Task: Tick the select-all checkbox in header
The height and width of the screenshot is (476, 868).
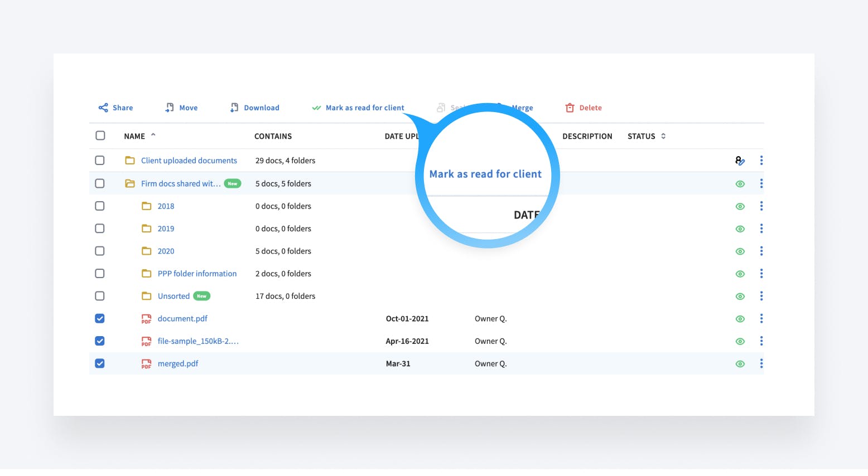Action: [100, 135]
